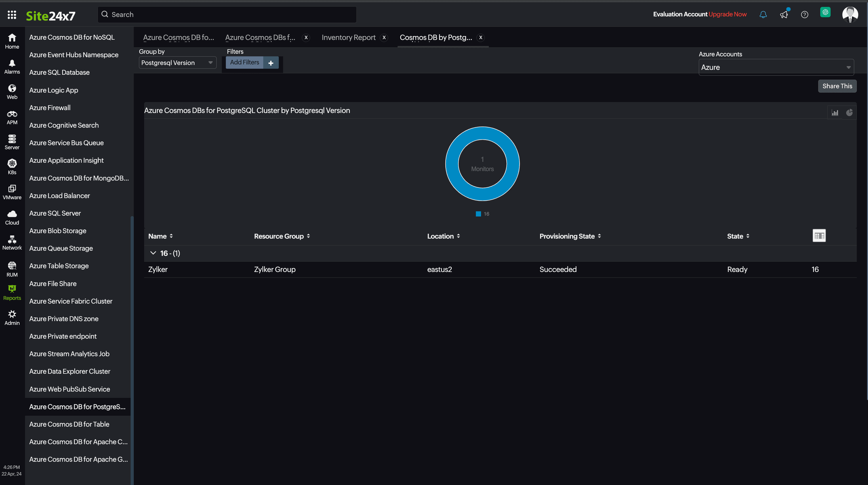The image size is (868, 485).
Task: Switch to the Inventory Report tab
Action: (x=348, y=37)
